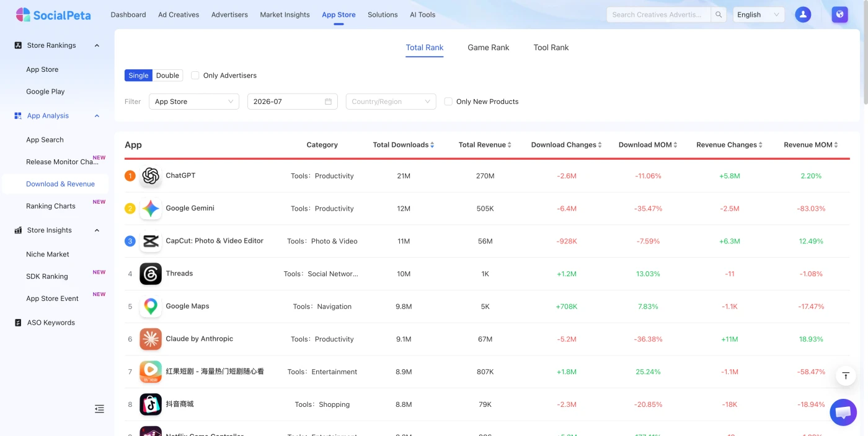
Task: Click the Search Creatives input field
Action: pos(658,15)
